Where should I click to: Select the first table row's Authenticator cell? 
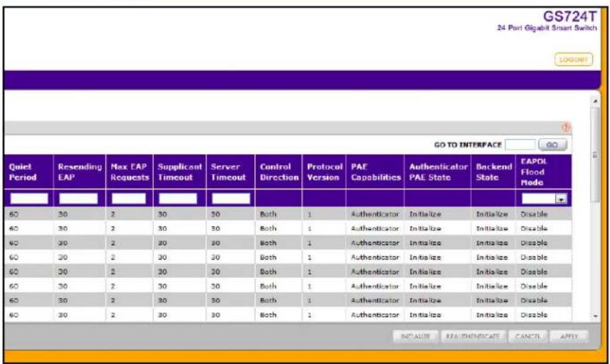tap(375, 214)
